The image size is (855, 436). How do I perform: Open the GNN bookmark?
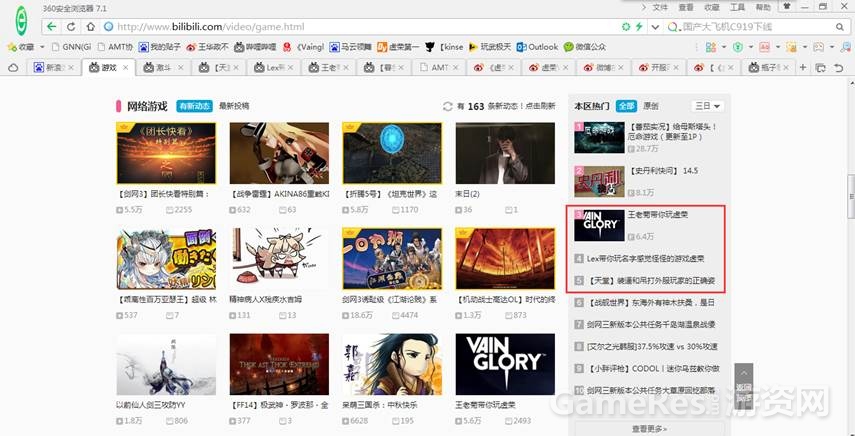(71, 47)
